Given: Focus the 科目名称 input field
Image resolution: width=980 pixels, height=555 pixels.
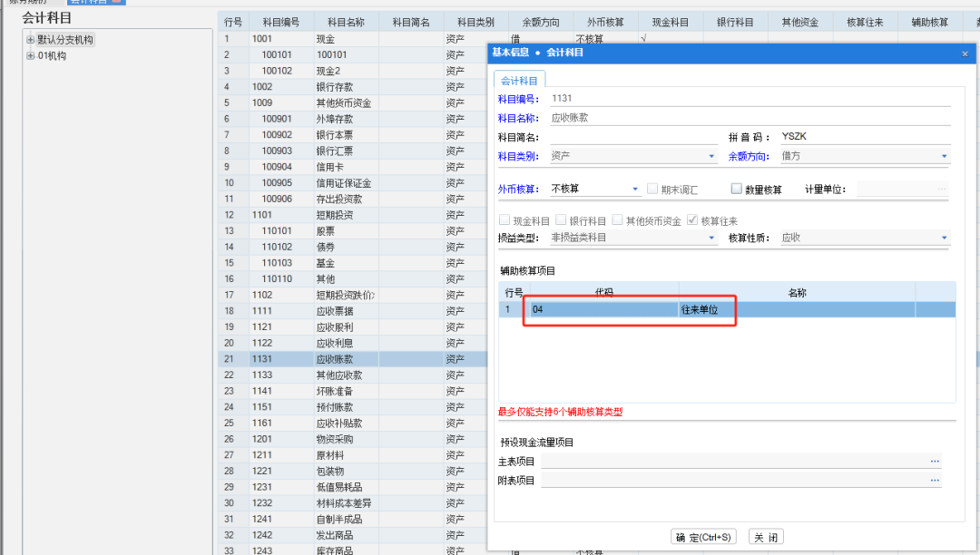Looking at the screenshot, I should point(750,118).
